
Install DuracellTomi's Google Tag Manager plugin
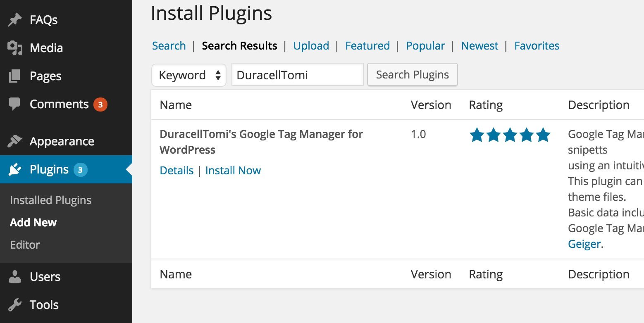pos(233,170)
